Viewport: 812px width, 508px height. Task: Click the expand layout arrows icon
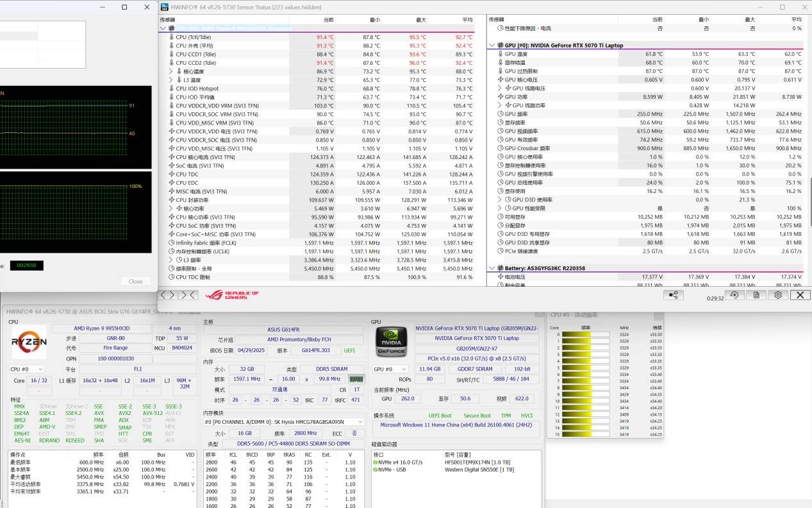tap(167, 295)
